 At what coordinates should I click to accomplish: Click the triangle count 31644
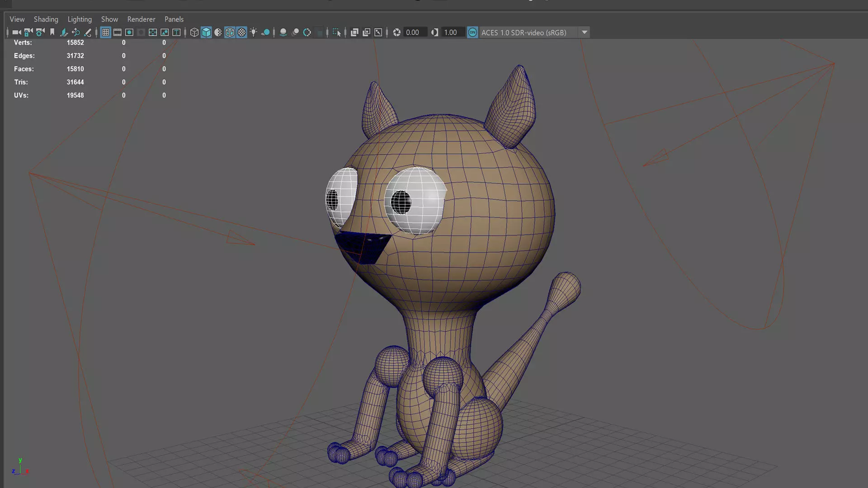(x=75, y=82)
